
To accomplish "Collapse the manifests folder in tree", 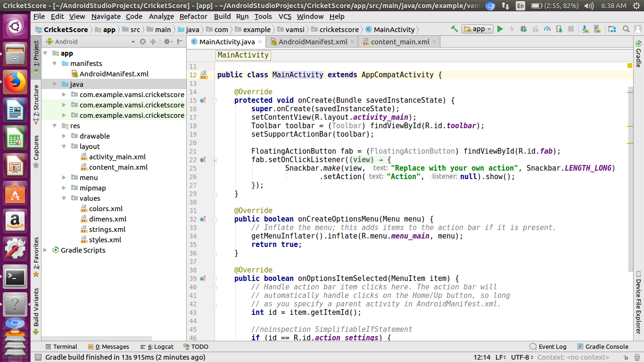I will (x=55, y=64).
